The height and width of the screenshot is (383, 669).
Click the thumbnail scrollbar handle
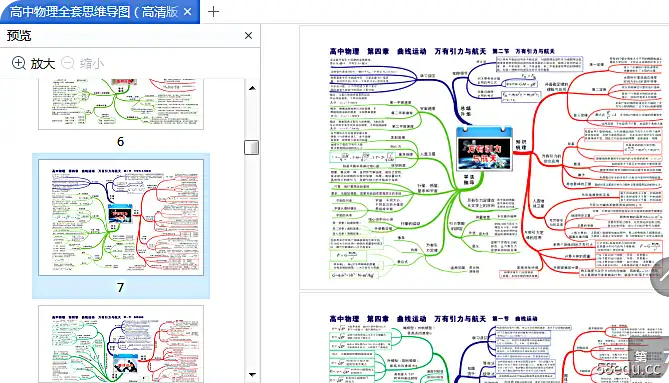click(251, 148)
